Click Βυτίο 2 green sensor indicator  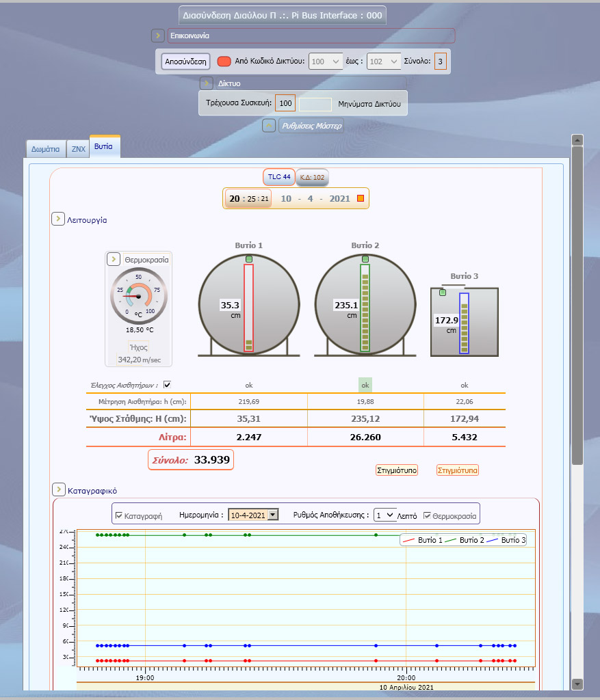click(x=365, y=259)
